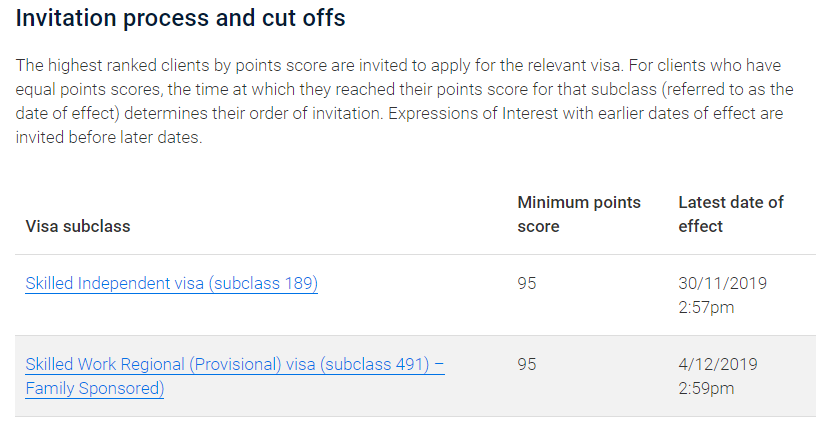The image size is (830, 424).
Task: Click 'Family Sponsored)' on the link's second line
Action: pyautogui.click(x=94, y=388)
